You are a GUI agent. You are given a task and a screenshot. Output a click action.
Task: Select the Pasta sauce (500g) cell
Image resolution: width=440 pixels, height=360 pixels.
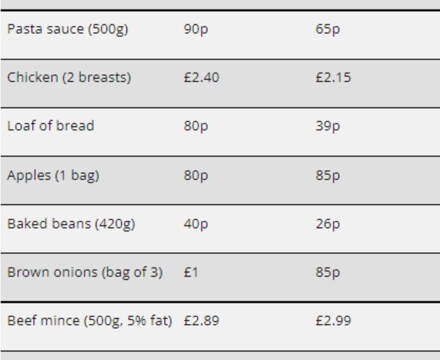pyautogui.click(x=68, y=29)
